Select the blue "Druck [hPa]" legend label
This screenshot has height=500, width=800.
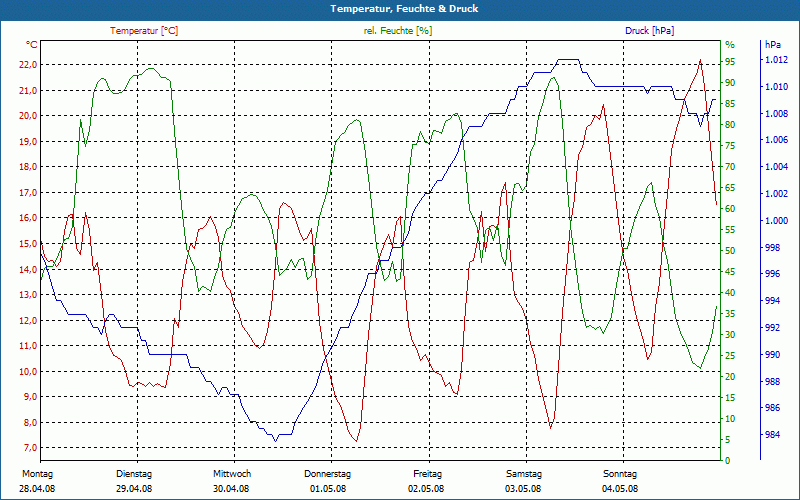click(649, 31)
